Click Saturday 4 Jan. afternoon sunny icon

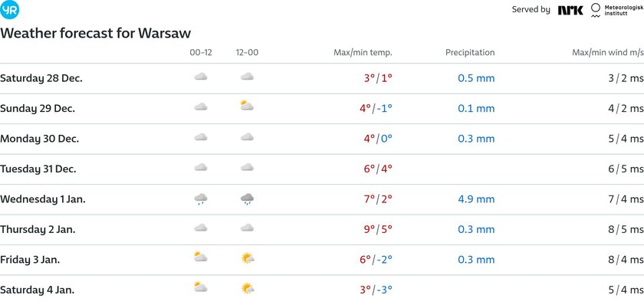coord(248,289)
